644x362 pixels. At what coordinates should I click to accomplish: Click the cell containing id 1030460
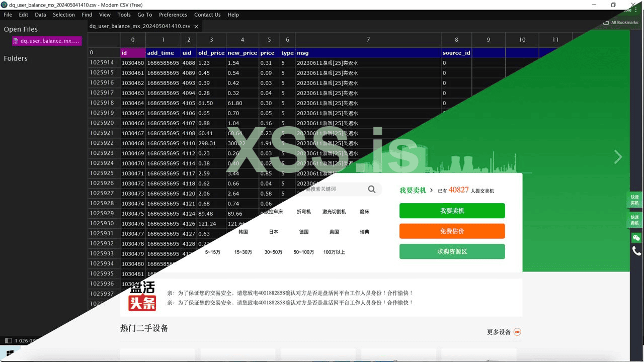click(x=133, y=63)
